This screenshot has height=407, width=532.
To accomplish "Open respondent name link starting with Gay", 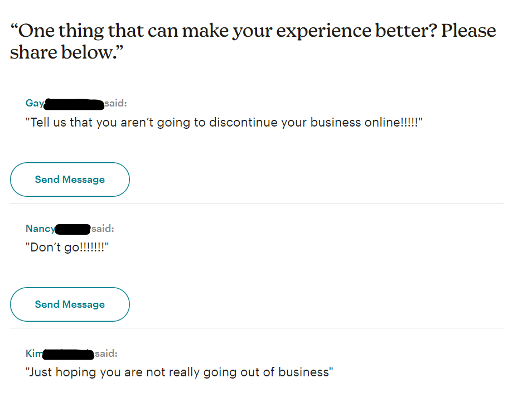I will coord(35,103).
